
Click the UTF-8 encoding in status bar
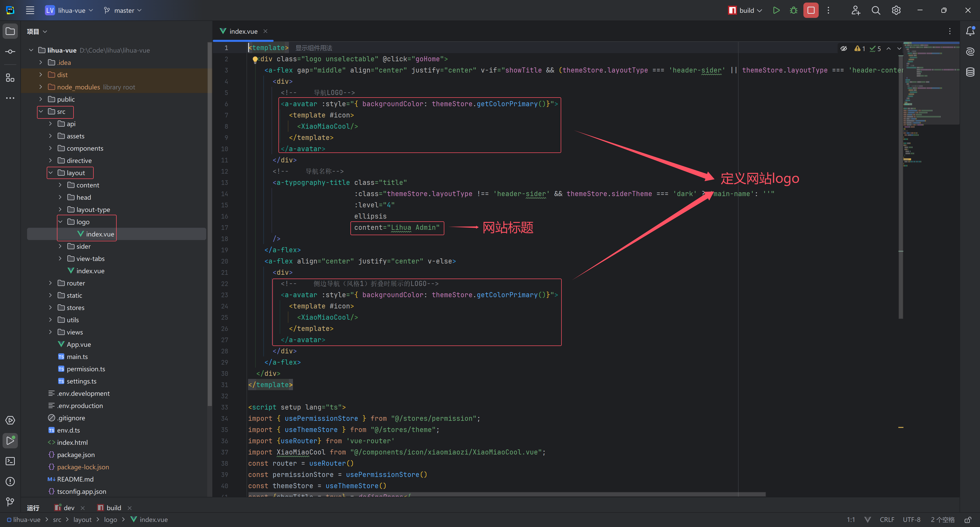[912, 520]
